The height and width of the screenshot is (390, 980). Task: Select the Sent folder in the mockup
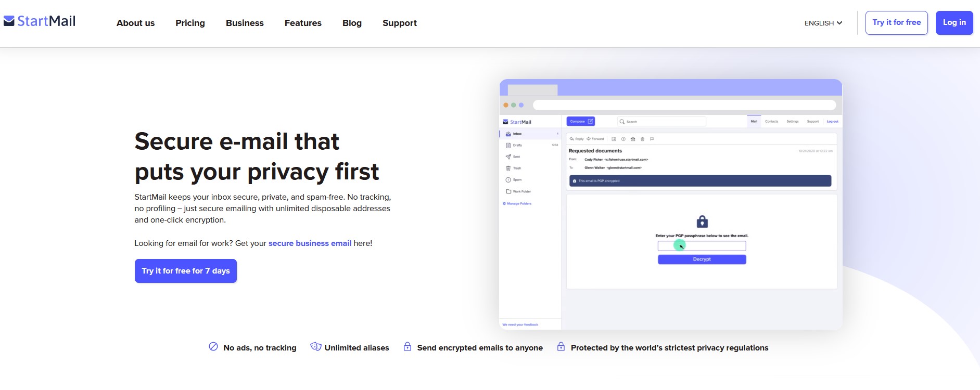point(530,157)
